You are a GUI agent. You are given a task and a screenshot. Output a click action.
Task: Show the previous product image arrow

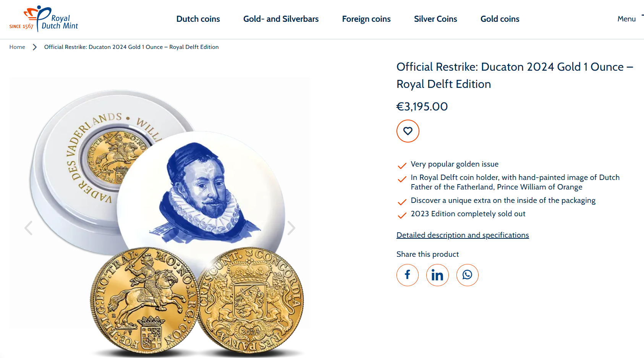pos(28,228)
